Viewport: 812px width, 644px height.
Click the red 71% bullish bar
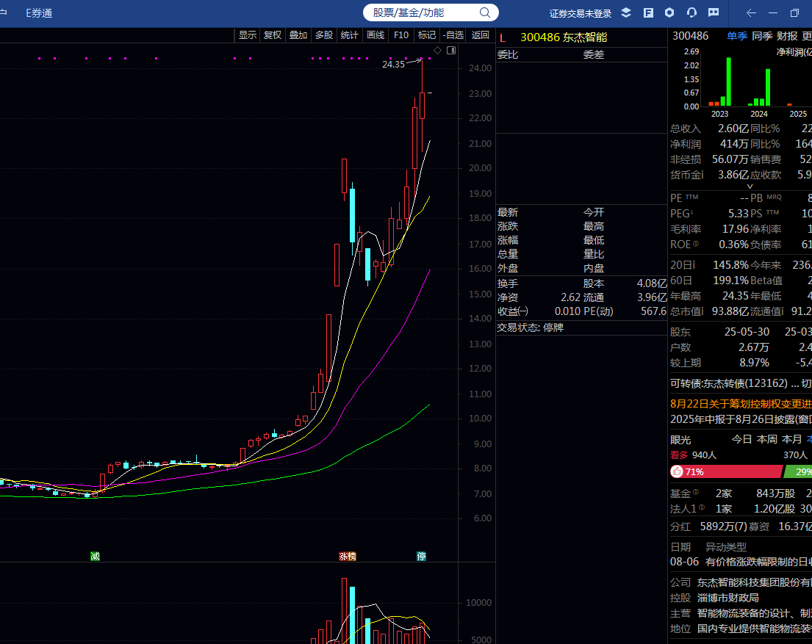(726, 471)
